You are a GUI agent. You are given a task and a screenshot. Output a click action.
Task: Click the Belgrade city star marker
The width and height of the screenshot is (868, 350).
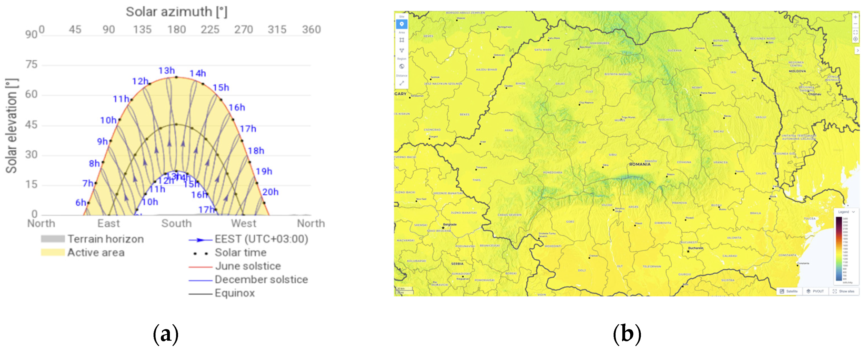click(443, 228)
